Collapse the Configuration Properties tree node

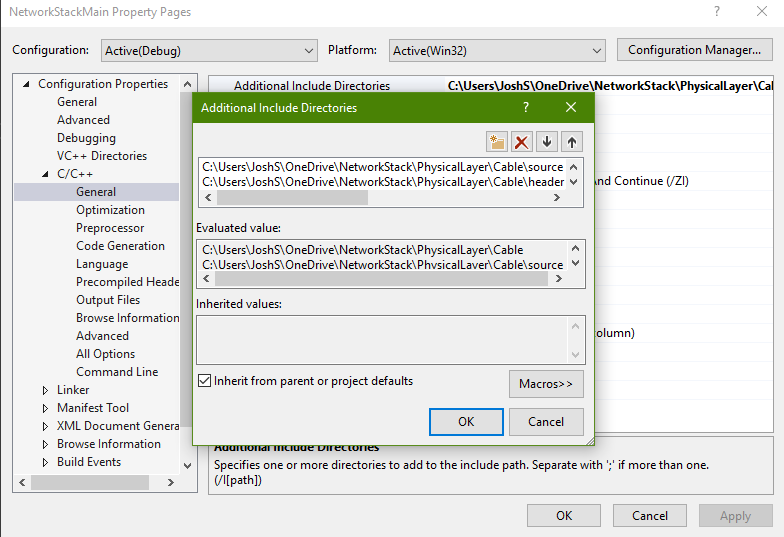click(x=26, y=84)
